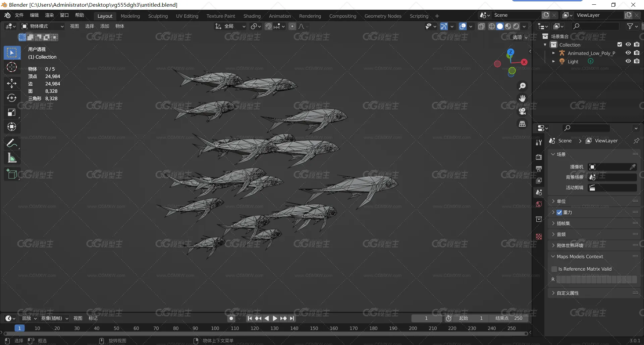Open the Object Mode dropdown

tap(43, 26)
